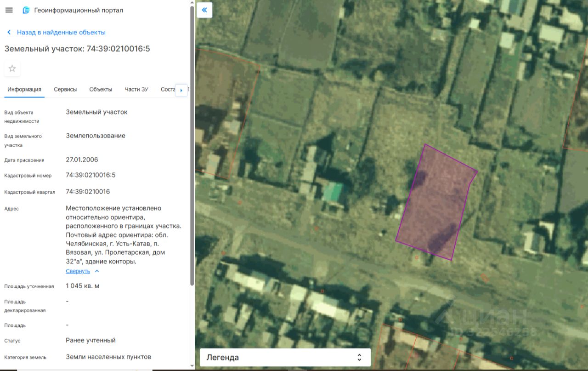Select cadastral quarter value 74:39:0210016
Screen dimensions: 588x371
[88, 192]
